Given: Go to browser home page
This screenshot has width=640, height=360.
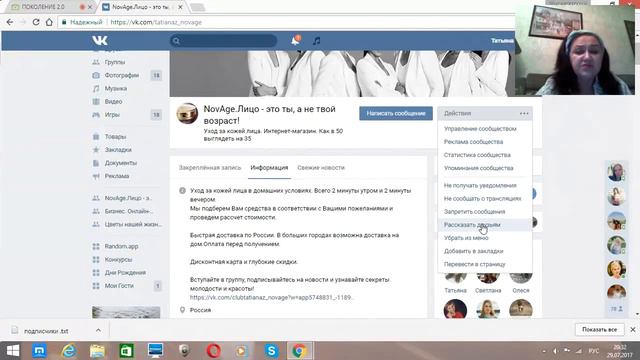Looking at the screenshot, I should pos(49,22).
